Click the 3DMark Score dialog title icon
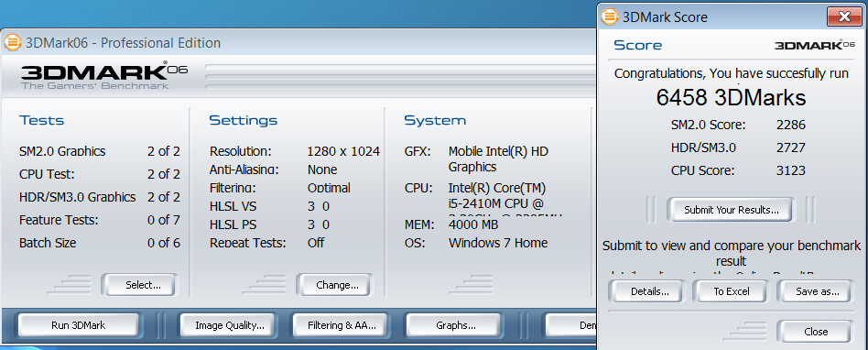The height and width of the screenshot is (350, 868). point(610,16)
